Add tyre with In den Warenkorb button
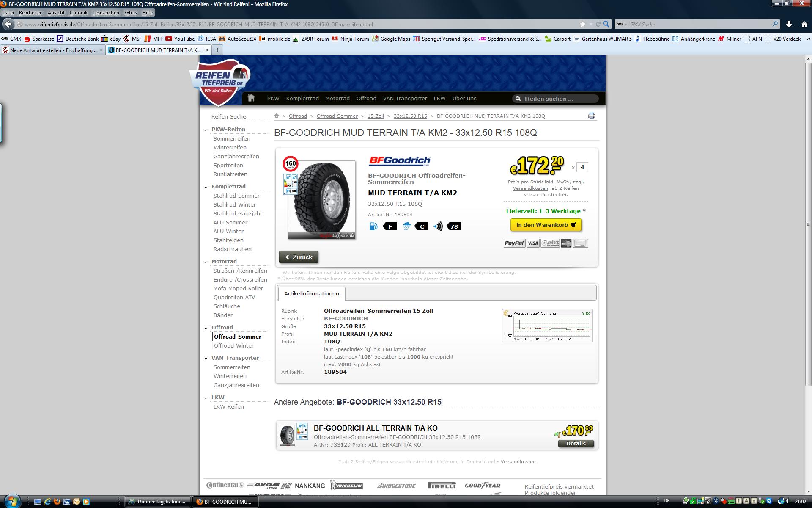 tap(546, 225)
